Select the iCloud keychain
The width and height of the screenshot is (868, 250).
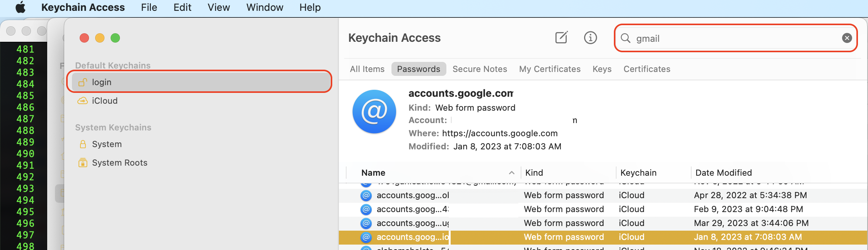click(104, 101)
